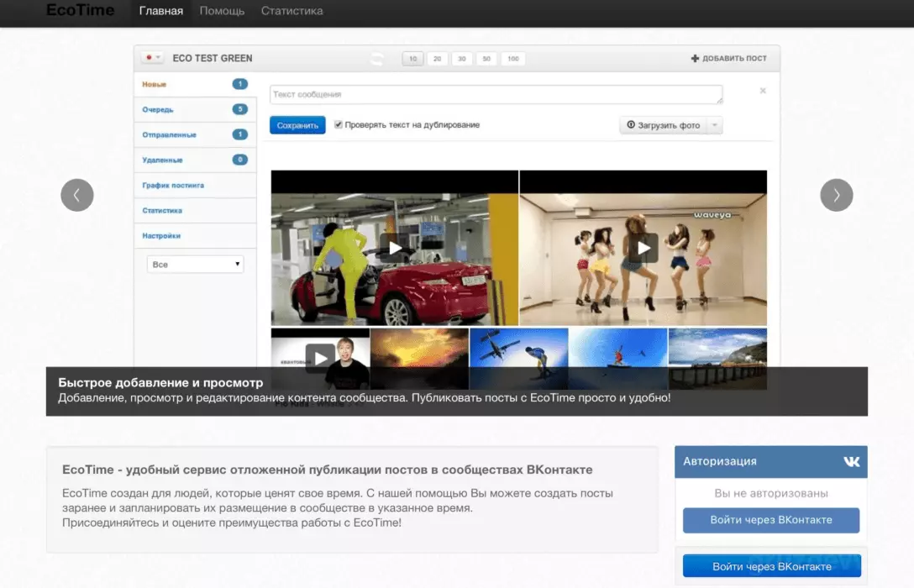Set posts per page to 100
The image size is (914, 588).
(x=513, y=58)
